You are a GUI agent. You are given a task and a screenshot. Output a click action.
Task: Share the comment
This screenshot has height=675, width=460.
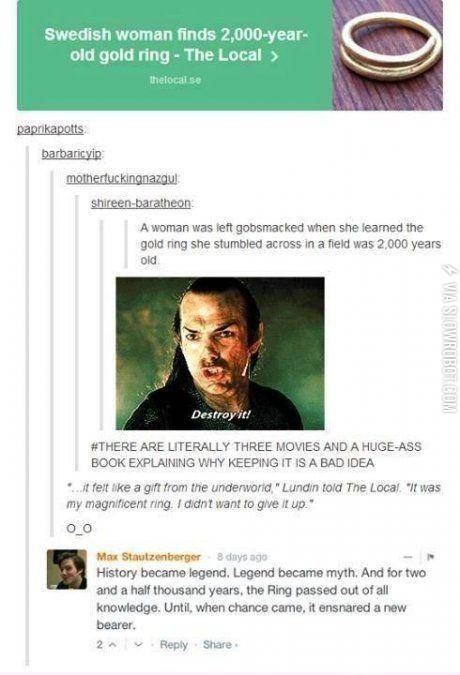click(x=217, y=644)
